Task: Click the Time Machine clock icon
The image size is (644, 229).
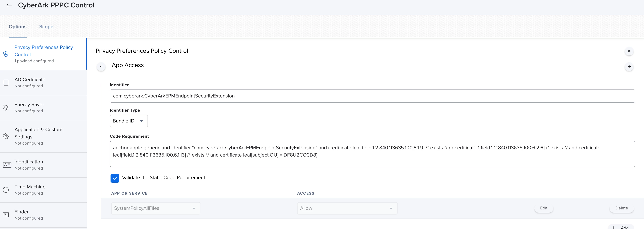Action: (x=6, y=190)
